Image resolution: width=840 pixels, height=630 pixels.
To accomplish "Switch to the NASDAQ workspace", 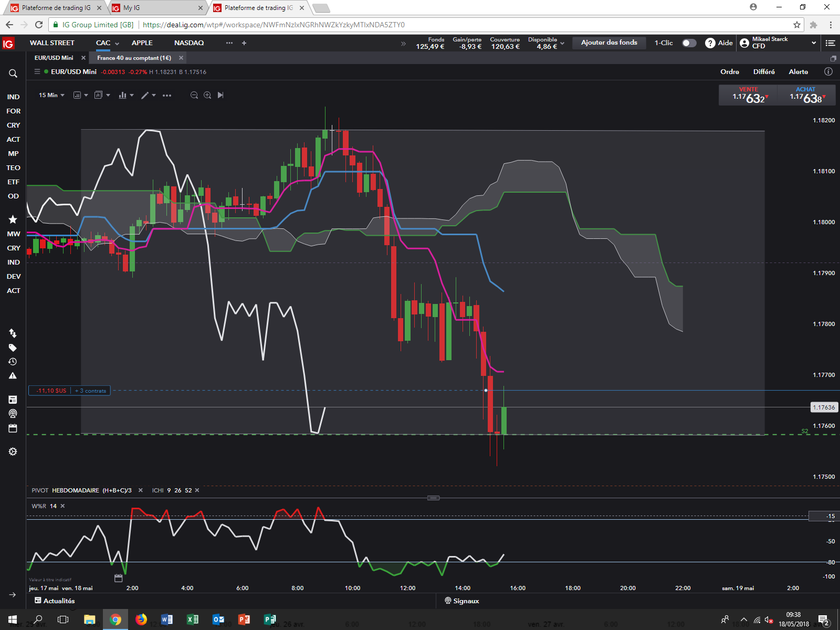I will coord(189,43).
